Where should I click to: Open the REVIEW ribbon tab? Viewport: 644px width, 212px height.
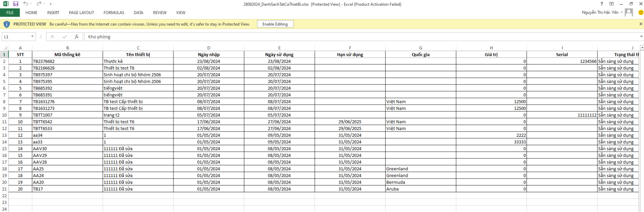click(x=160, y=12)
